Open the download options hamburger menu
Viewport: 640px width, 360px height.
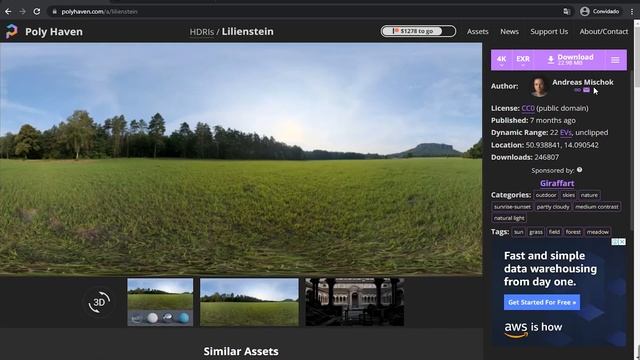pyautogui.click(x=615, y=60)
